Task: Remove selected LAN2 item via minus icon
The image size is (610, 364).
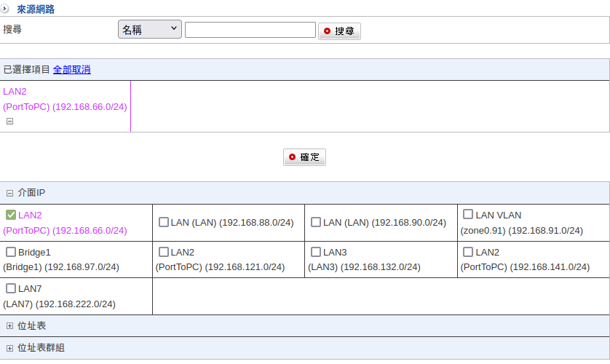Action: point(10,122)
